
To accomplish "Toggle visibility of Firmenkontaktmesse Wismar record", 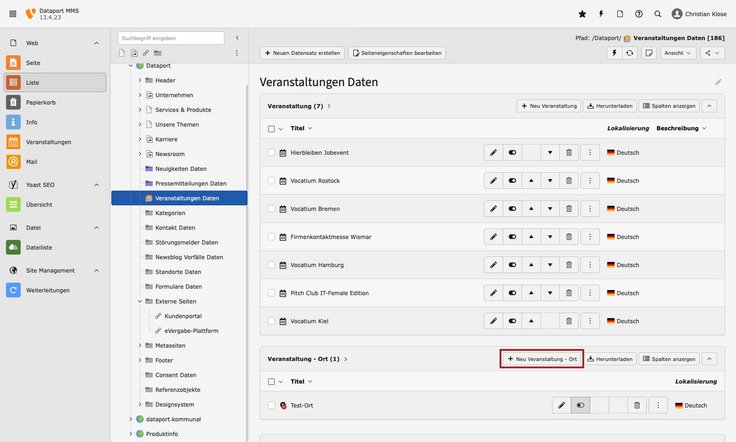I will click(512, 236).
